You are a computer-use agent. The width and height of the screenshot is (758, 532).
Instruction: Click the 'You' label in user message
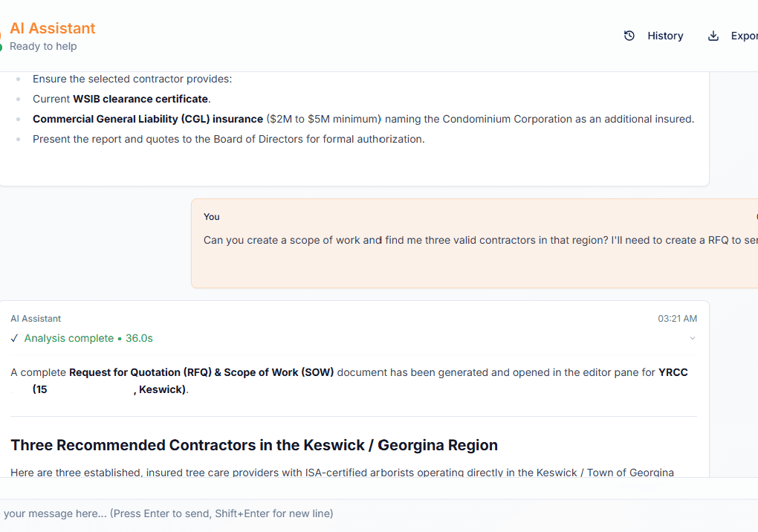[211, 217]
